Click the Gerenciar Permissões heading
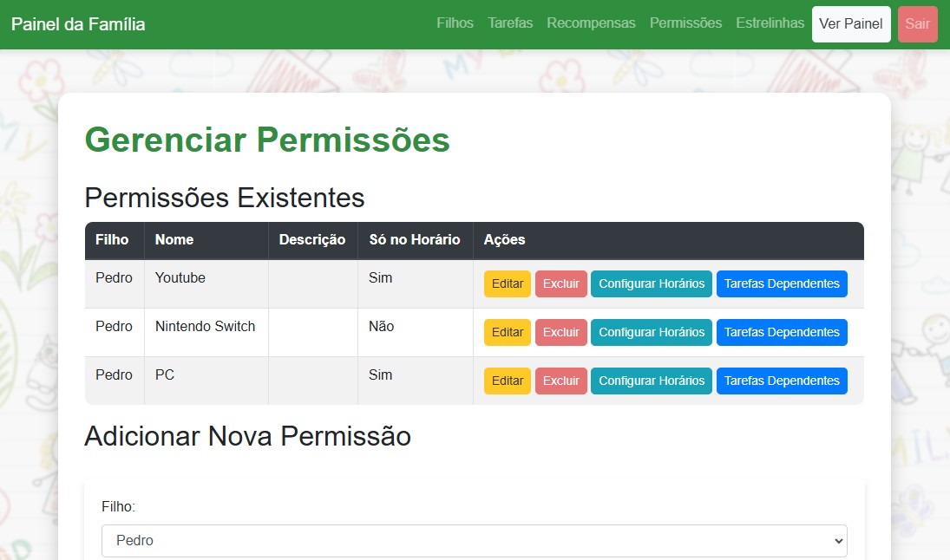 (267, 140)
